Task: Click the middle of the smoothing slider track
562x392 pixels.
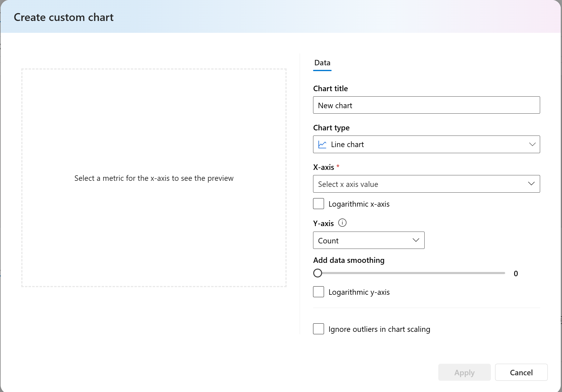Action: pos(411,273)
